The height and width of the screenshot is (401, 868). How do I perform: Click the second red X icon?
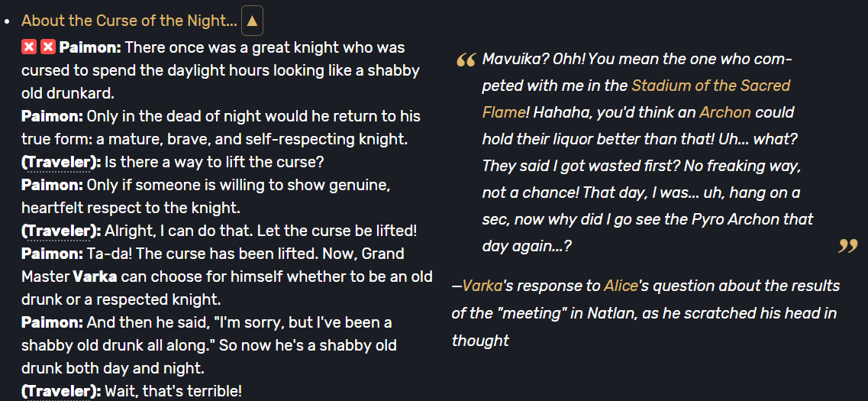47,47
